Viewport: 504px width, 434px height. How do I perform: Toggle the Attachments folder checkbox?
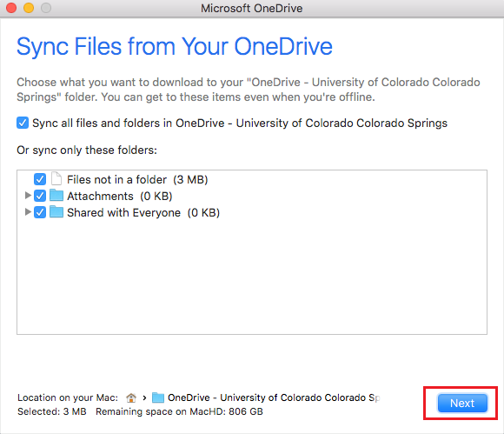[40, 196]
